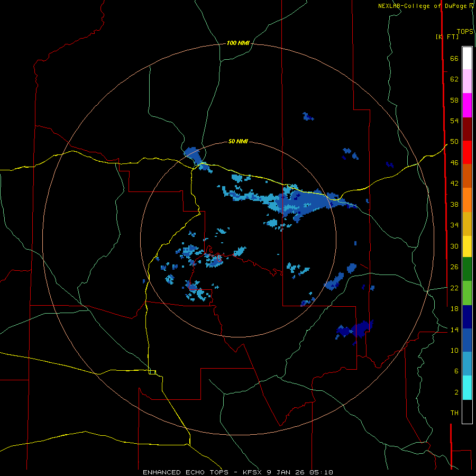476x476 pixels.
Task: Click the "K FT" units label
Action: tap(447, 36)
